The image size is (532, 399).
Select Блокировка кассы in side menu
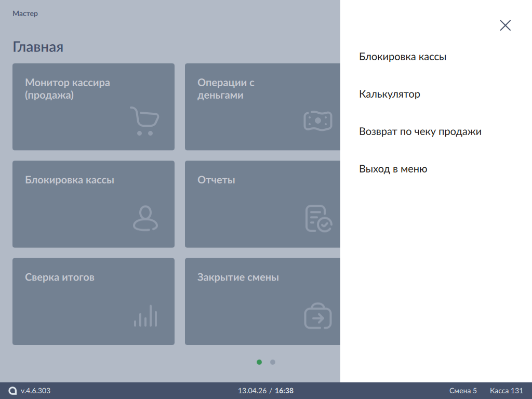click(x=403, y=57)
